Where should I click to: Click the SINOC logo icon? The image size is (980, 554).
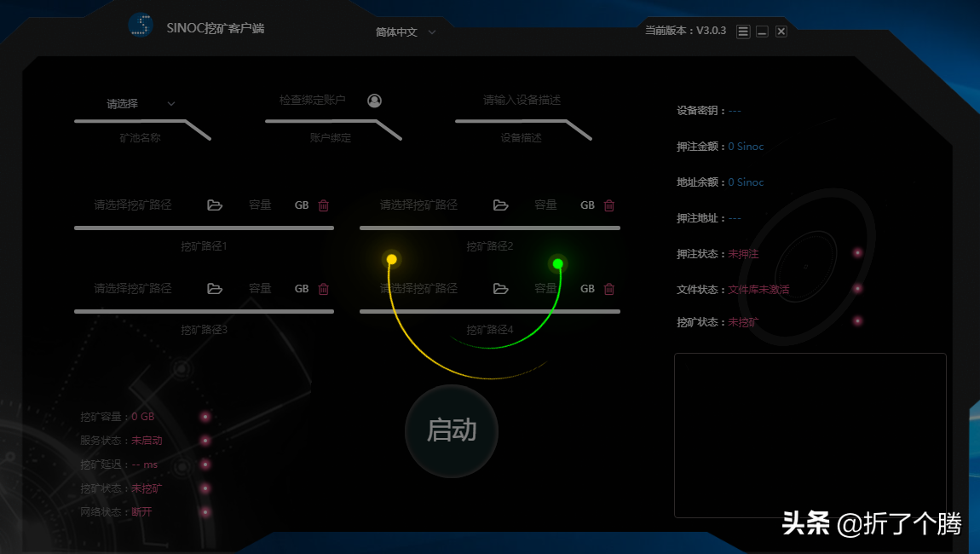tap(141, 26)
